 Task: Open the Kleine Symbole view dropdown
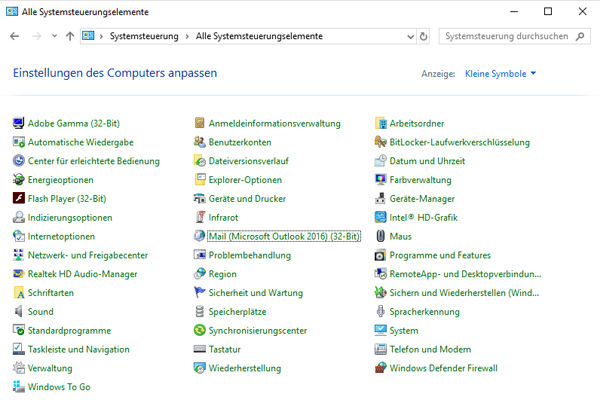pyautogui.click(x=501, y=73)
